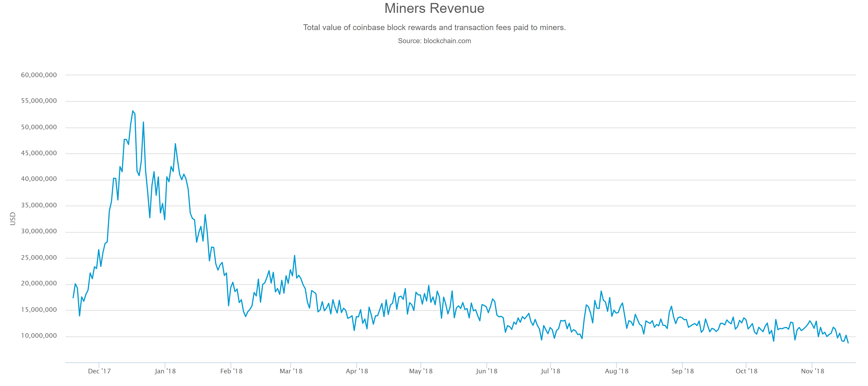Click the Jan '18 x-axis label
868x386 pixels.
pyautogui.click(x=165, y=371)
